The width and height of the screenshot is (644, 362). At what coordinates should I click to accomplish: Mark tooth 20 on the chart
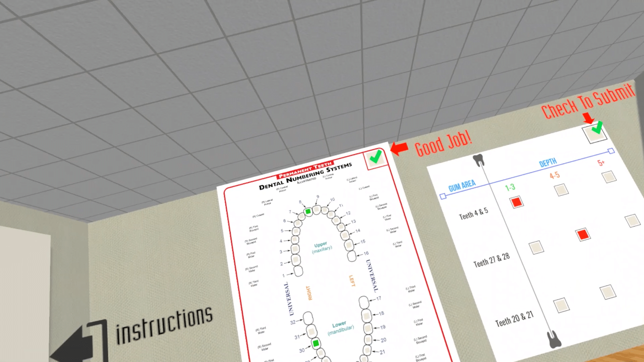pos(368,340)
